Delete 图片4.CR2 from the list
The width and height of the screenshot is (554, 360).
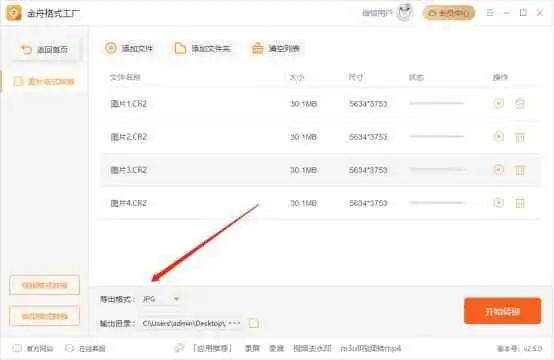pos(520,203)
